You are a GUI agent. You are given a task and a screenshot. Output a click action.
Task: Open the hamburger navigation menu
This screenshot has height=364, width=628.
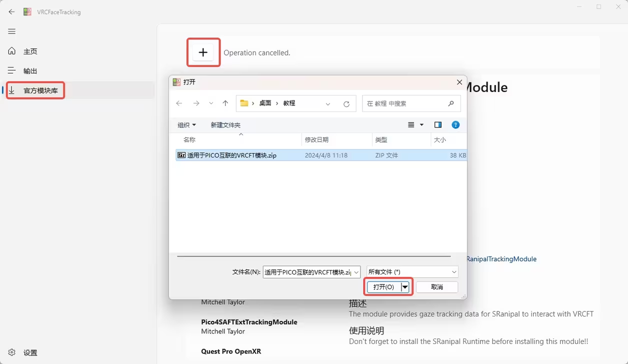point(11,31)
